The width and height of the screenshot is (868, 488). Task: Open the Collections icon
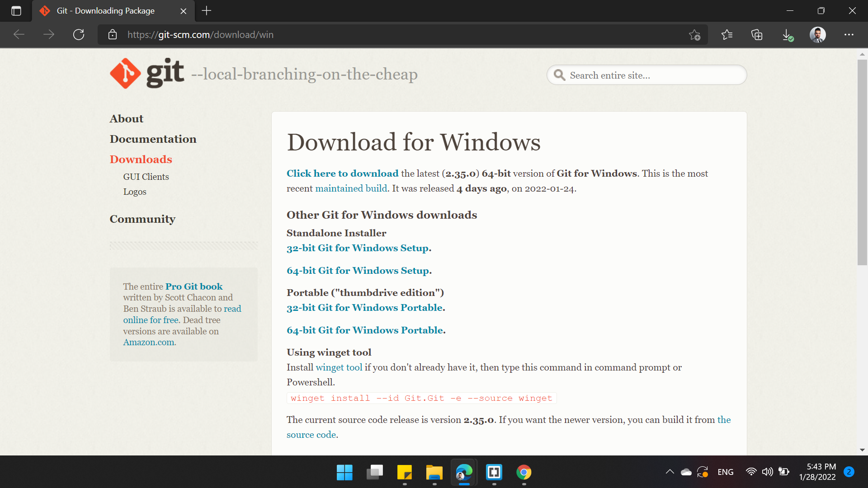[757, 35]
